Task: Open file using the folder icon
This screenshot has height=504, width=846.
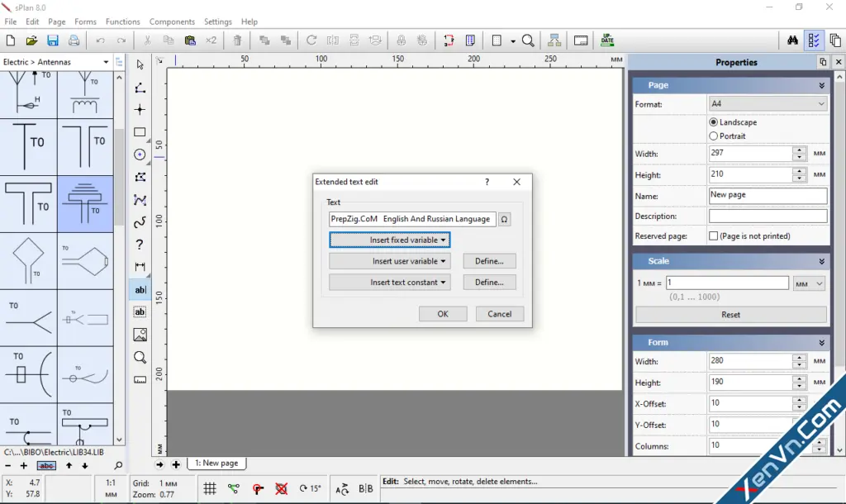Action: tap(31, 40)
